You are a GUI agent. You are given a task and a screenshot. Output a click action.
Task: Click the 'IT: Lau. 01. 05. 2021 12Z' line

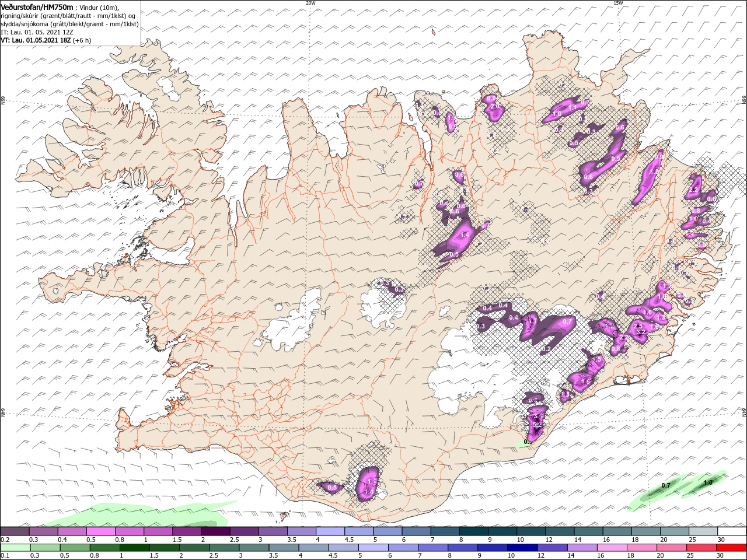pos(37,32)
